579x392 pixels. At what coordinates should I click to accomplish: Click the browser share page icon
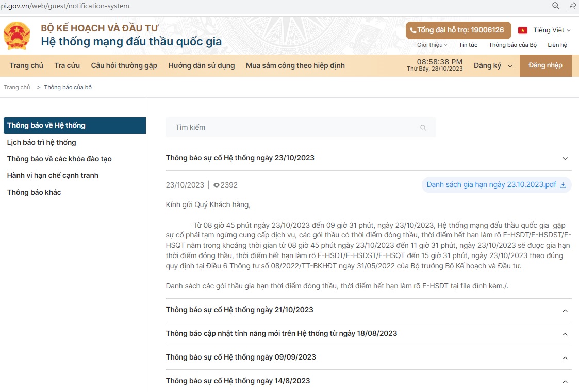572,6
